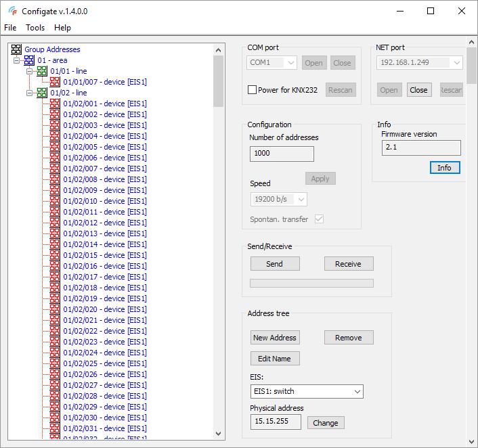Screen dimensions: 478x448
Task: Open the 192.168.1.249 NET port dropdown
Action: (456, 63)
